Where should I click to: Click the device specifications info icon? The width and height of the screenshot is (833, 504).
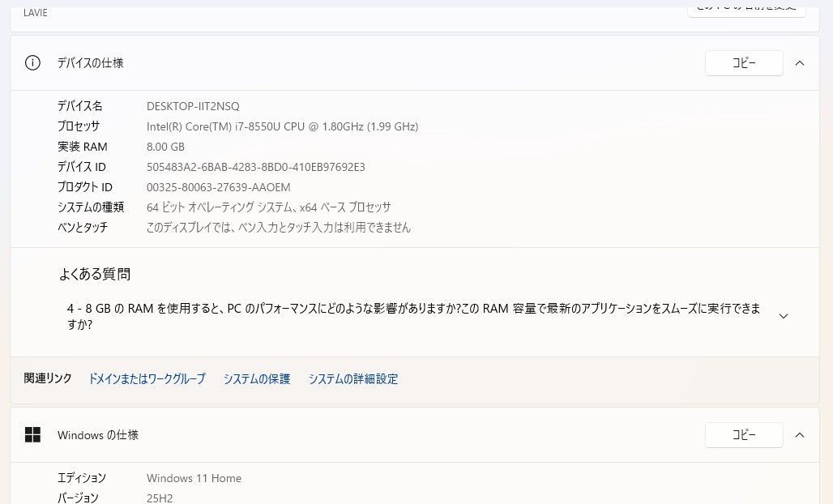32,62
